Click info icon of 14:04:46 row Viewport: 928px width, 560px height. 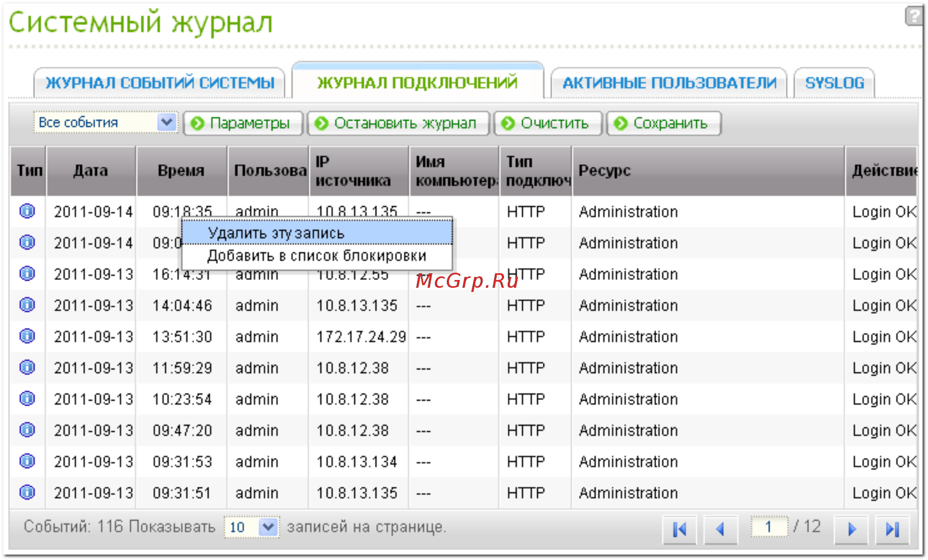(x=27, y=304)
